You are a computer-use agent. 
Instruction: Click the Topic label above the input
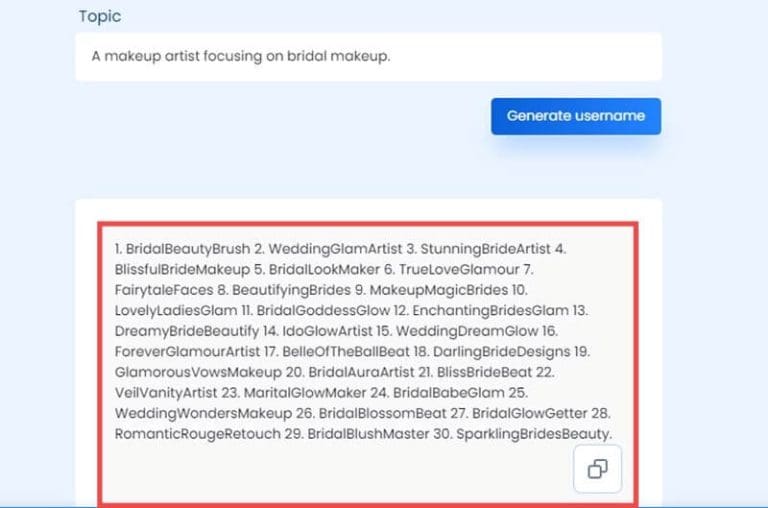(100, 16)
